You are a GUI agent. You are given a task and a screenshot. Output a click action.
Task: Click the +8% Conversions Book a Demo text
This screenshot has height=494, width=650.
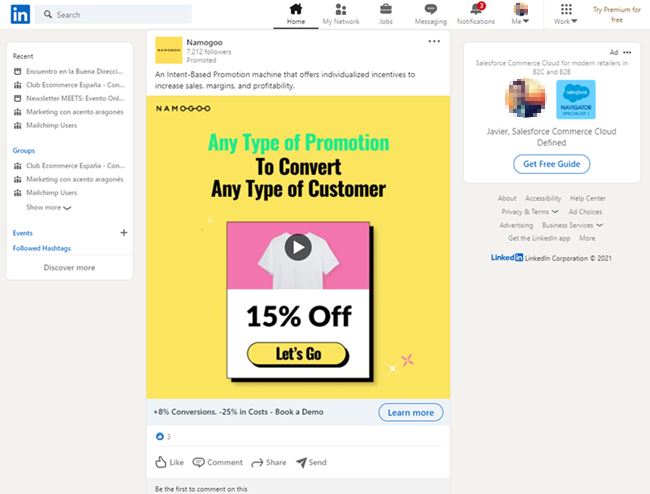click(x=238, y=412)
